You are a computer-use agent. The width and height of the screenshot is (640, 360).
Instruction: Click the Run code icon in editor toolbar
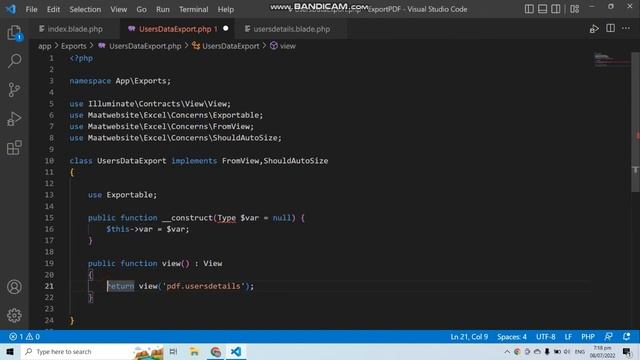tap(594, 29)
